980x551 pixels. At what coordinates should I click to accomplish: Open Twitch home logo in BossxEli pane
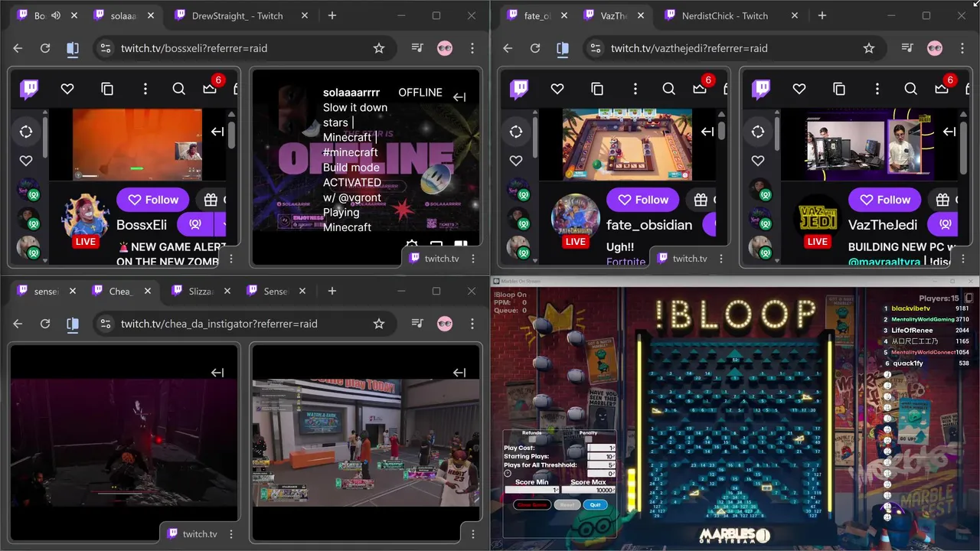29,90
